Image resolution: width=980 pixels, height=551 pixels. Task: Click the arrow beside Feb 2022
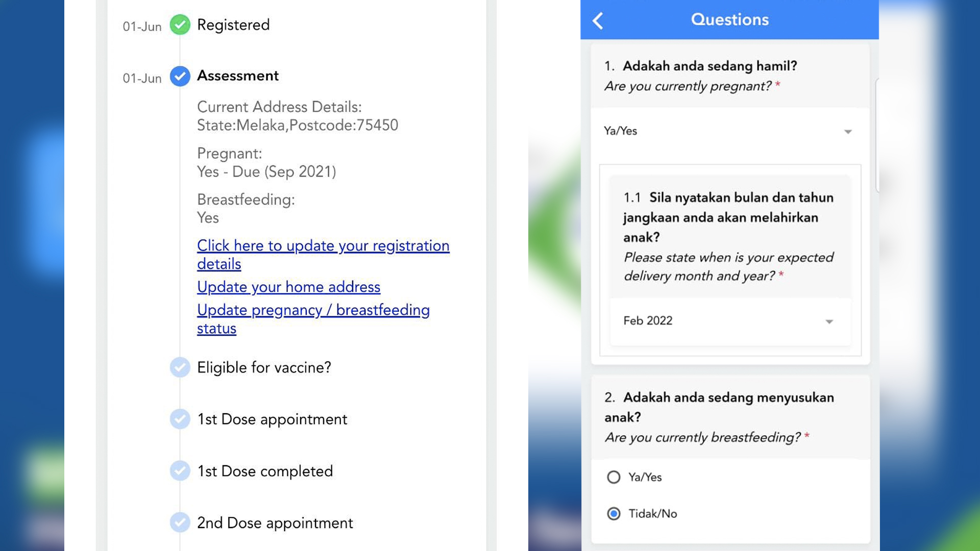pos(829,321)
